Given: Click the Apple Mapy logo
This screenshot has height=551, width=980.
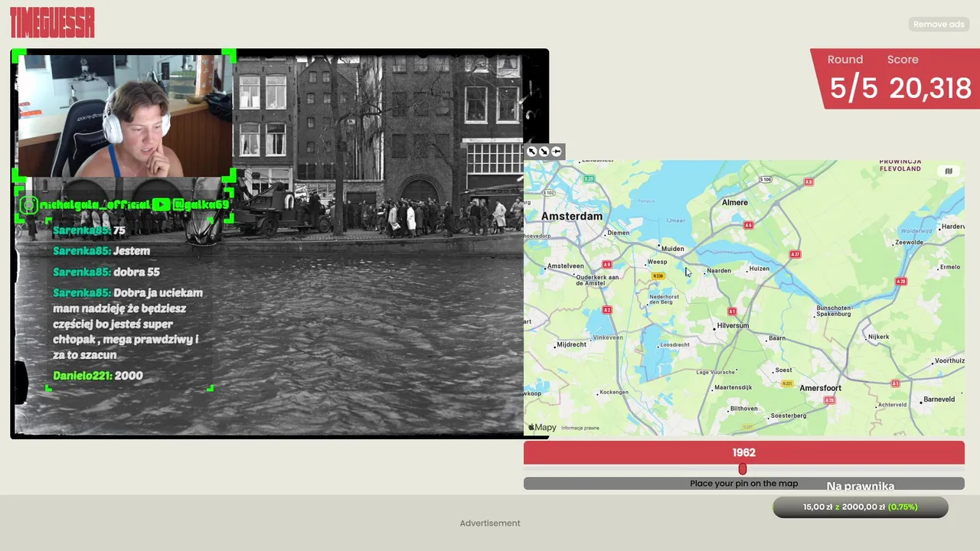Looking at the screenshot, I should 542,428.
